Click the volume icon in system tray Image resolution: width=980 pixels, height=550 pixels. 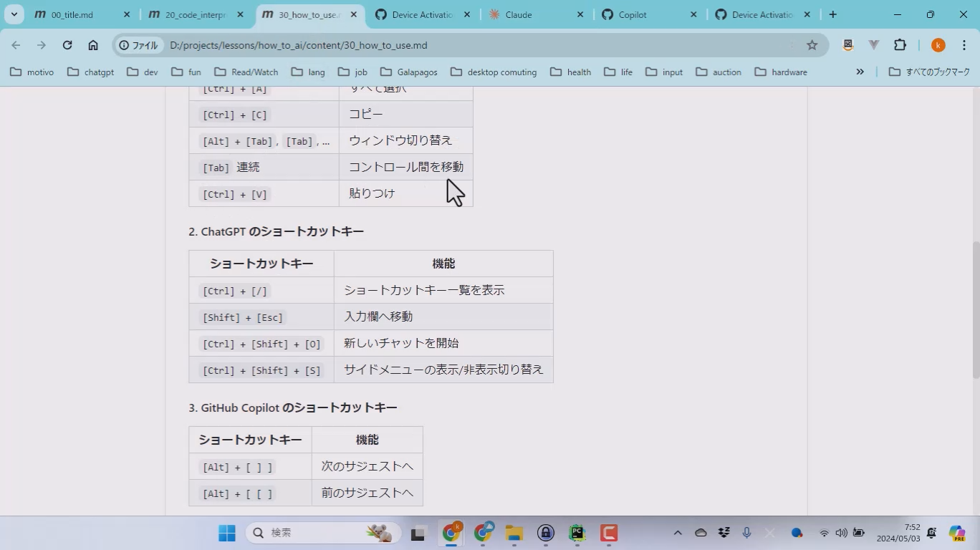tap(841, 533)
